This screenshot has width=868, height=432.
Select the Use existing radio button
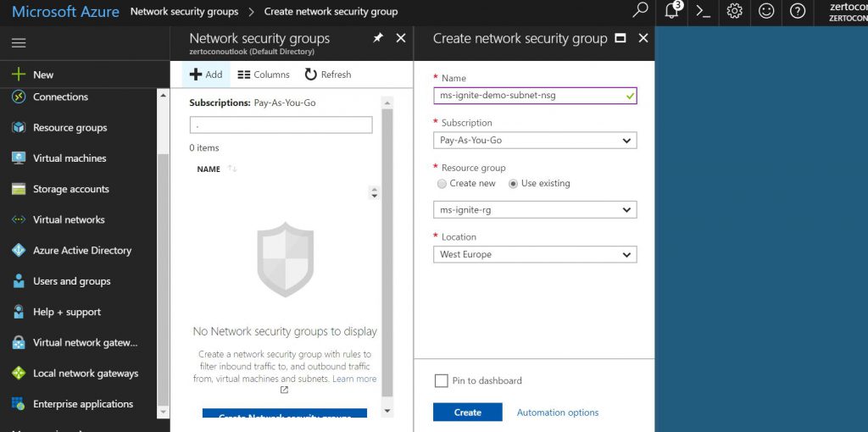[x=513, y=184]
